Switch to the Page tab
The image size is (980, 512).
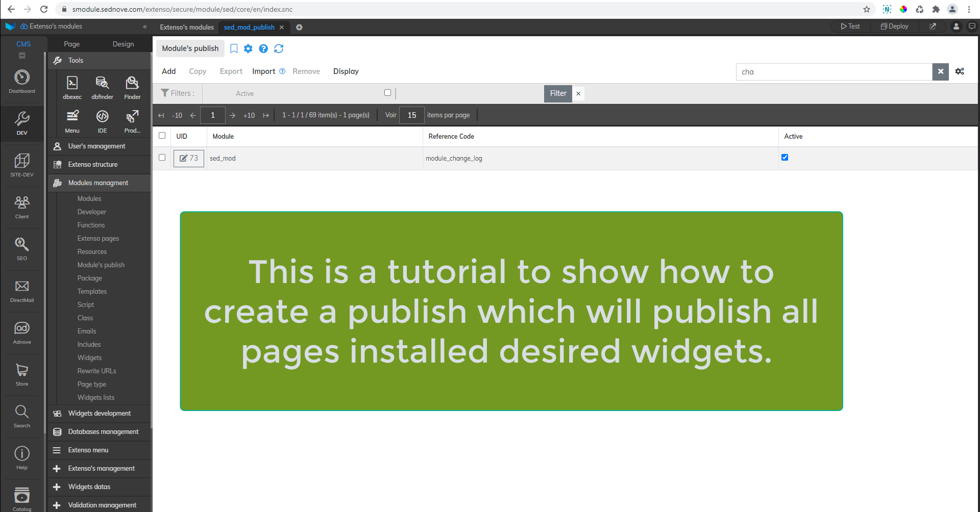71,44
